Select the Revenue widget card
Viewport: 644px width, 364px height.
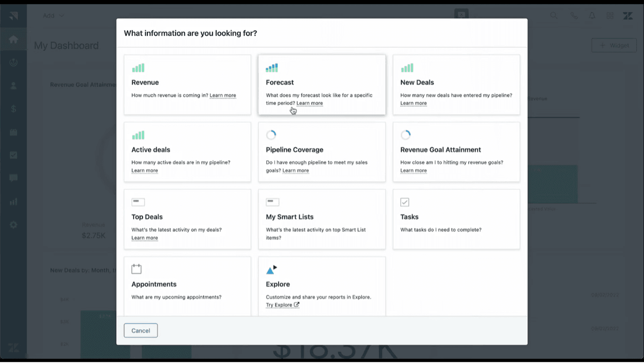coord(187,85)
